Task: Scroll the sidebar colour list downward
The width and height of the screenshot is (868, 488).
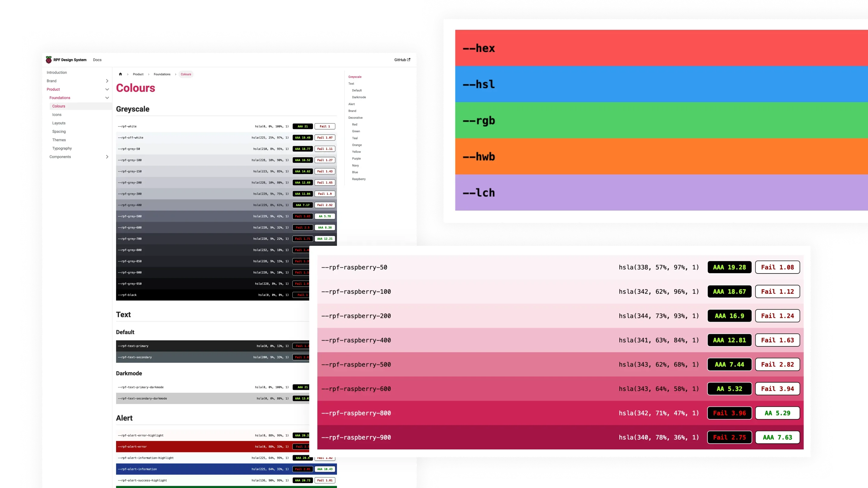Action: (x=358, y=179)
